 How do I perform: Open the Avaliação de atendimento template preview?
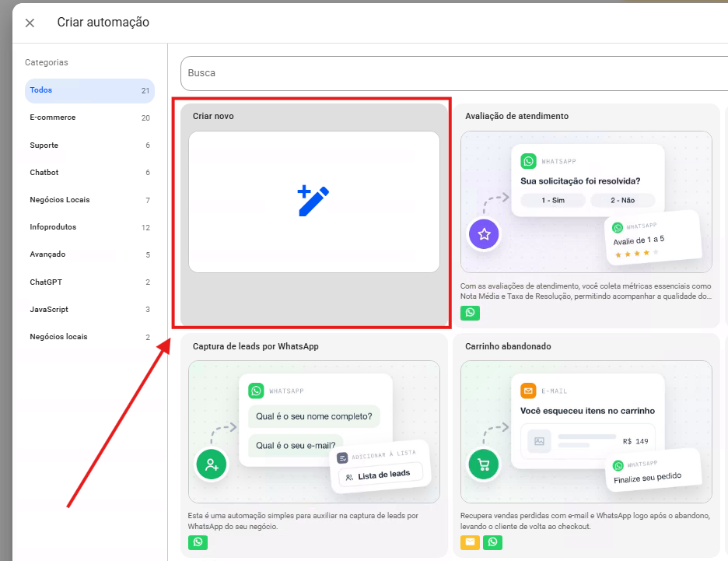pyautogui.click(x=586, y=202)
